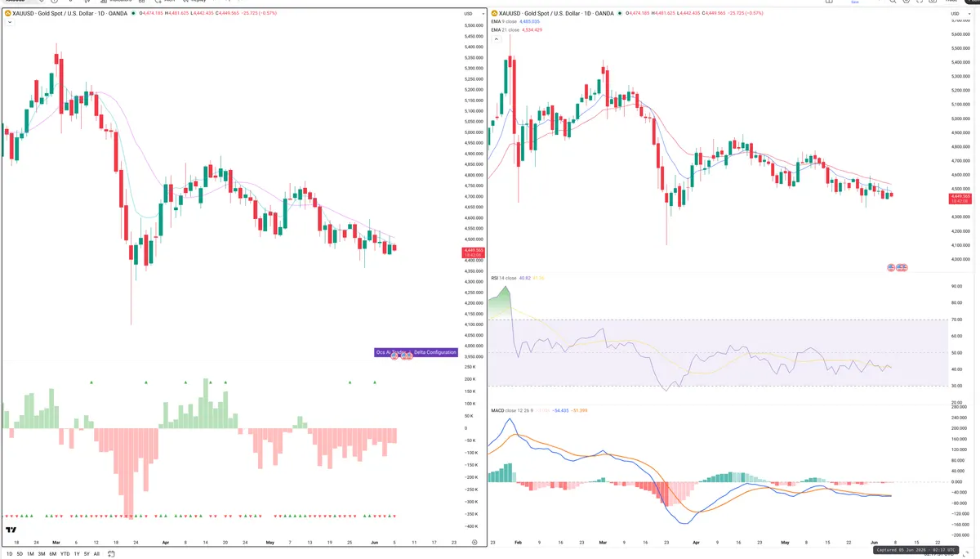This screenshot has height=559, width=980.
Task: Select the 1Y date range
Action: (x=77, y=553)
